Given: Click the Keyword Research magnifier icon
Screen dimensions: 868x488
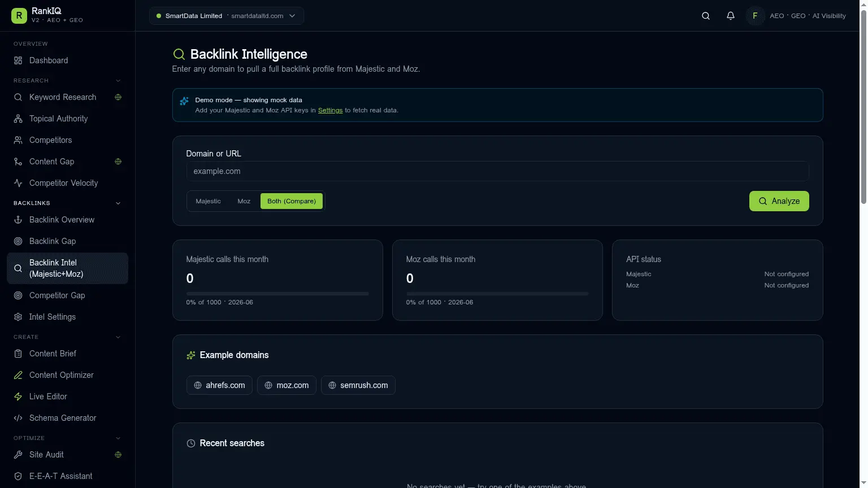Looking at the screenshot, I should tap(18, 97).
